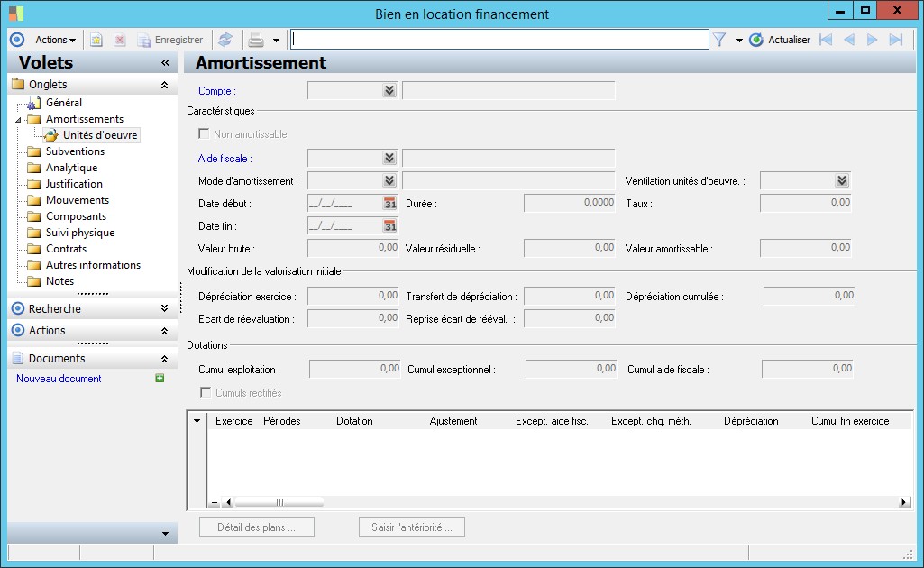The width and height of the screenshot is (924, 568).
Task: Click the toolbar search text field
Action: point(499,40)
